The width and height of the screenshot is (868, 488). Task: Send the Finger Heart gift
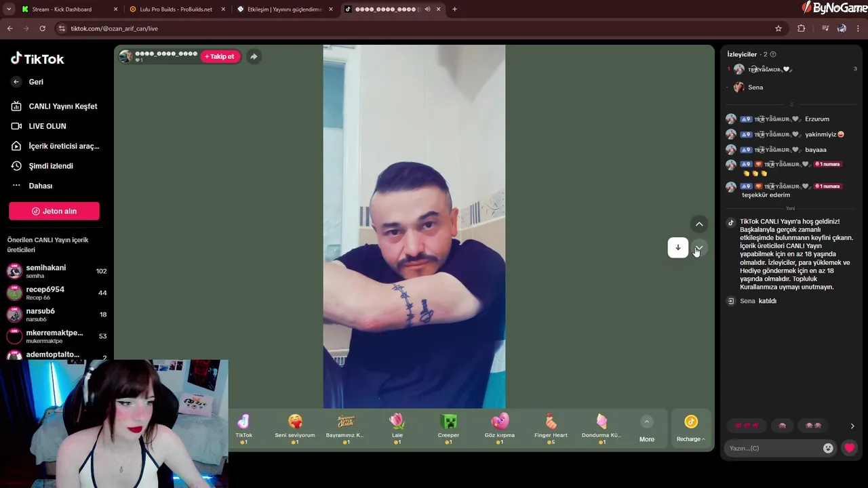point(551,429)
